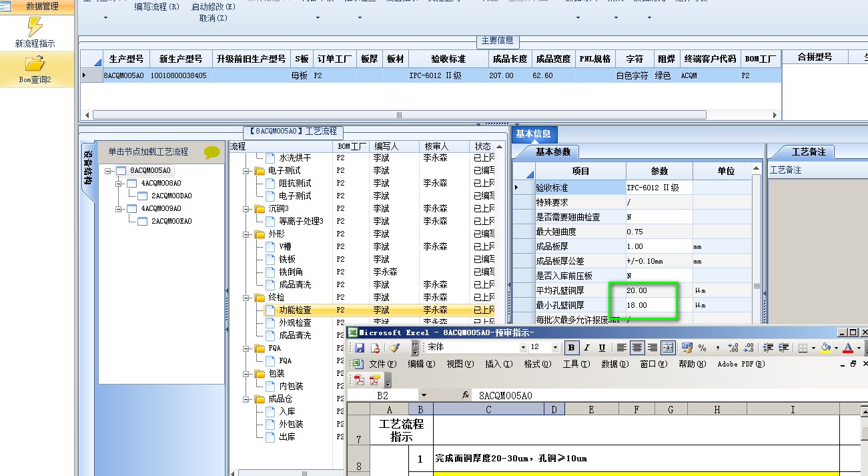Open the Excel Name Box dropdown
Viewport: 868px width, 476px height.
click(x=423, y=395)
